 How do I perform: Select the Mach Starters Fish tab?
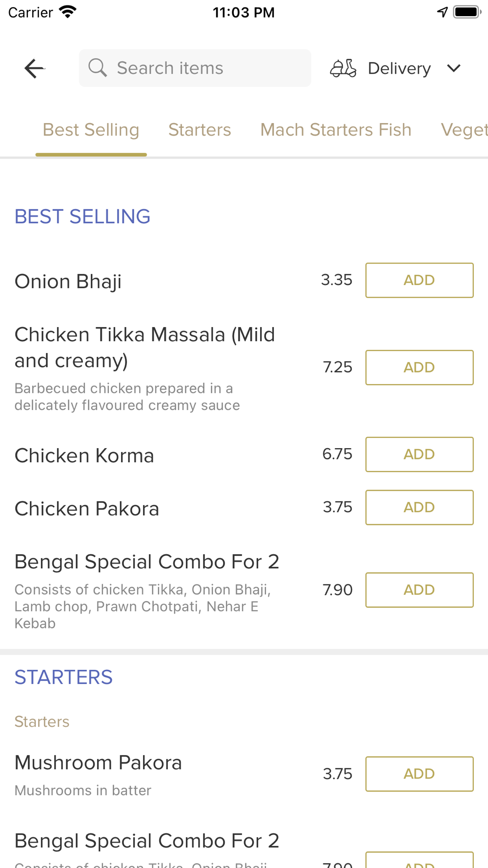tap(336, 130)
